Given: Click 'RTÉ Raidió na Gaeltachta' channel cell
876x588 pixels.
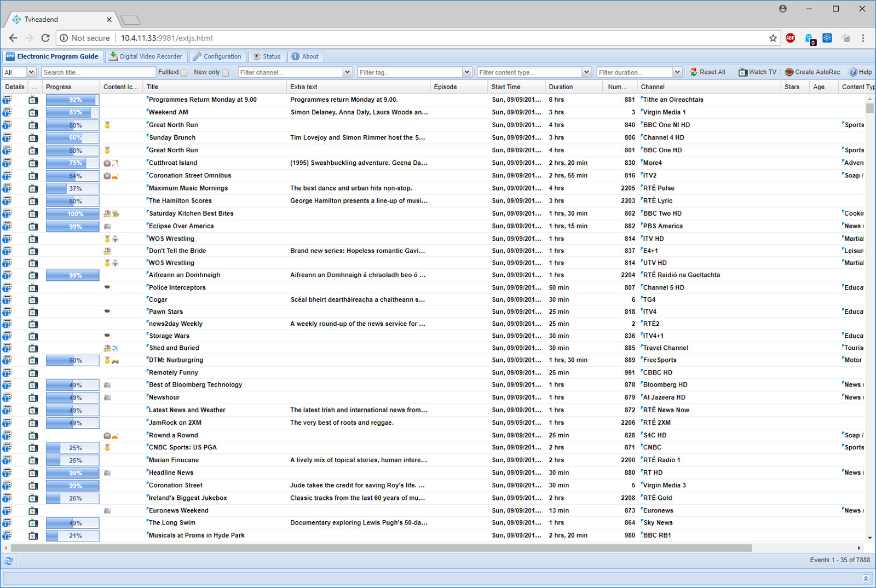Looking at the screenshot, I should tap(681, 275).
